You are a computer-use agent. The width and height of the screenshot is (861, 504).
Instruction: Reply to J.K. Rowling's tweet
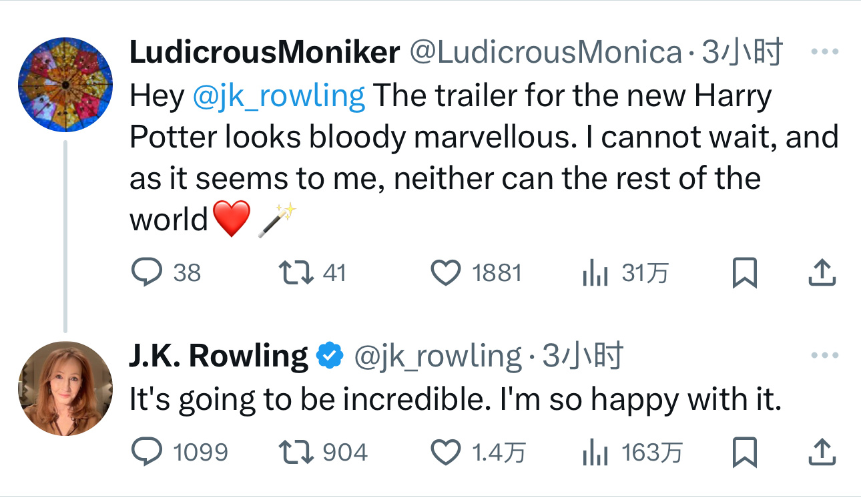[146, 453]
